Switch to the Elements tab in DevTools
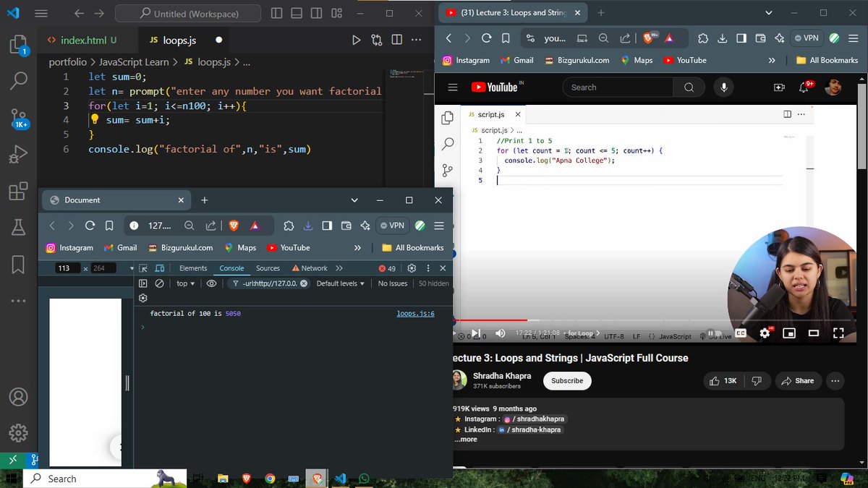 (192, 267)
